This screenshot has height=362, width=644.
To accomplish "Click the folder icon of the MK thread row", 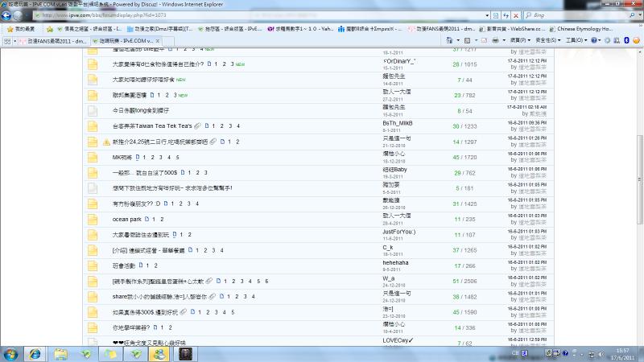I will [93, 157].
